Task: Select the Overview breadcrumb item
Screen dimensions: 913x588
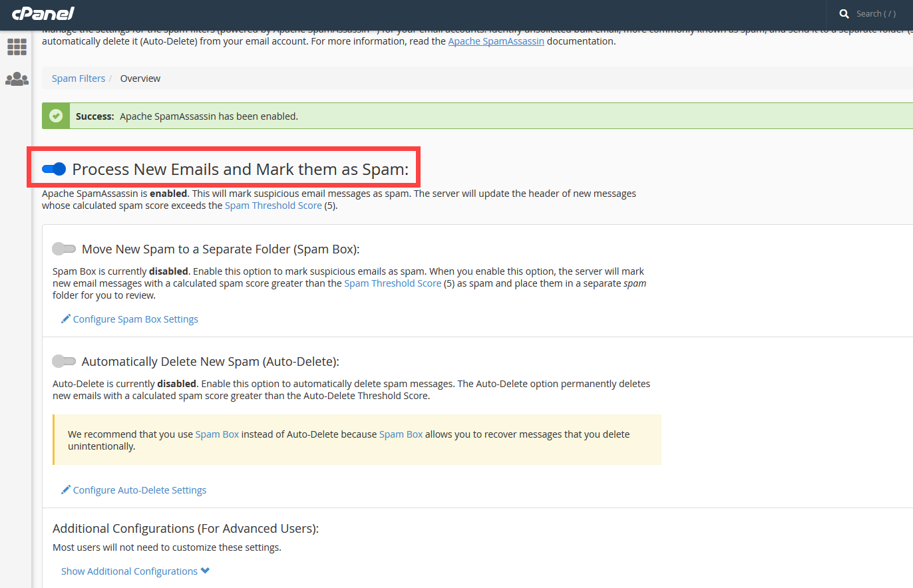Action: point(140,78)
